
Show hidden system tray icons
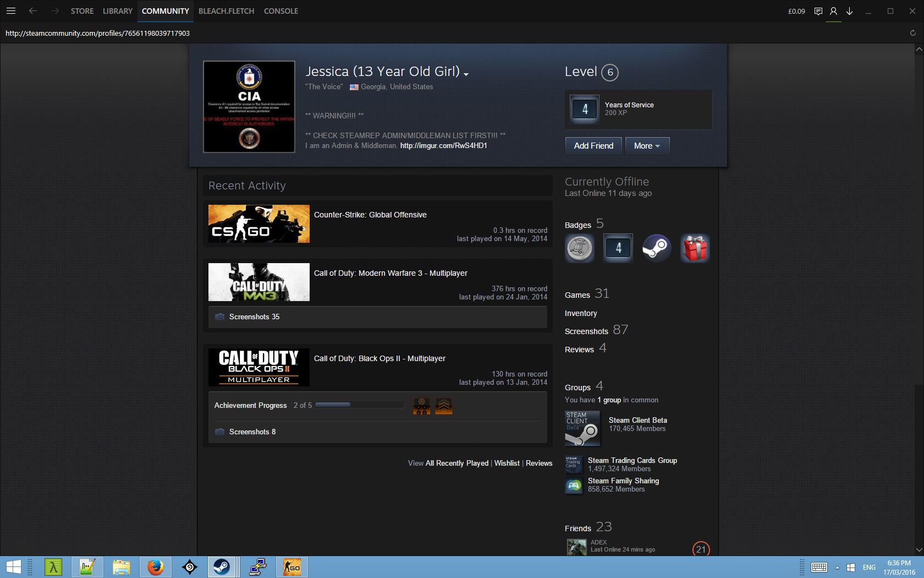(837, 568)
